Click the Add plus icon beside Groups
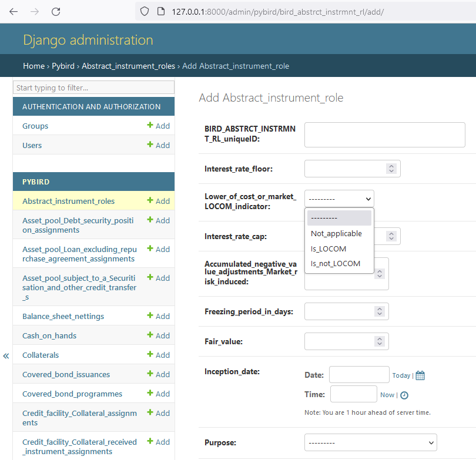The height and width of the screenshot is (460, 476). click(x=150, y=126)
